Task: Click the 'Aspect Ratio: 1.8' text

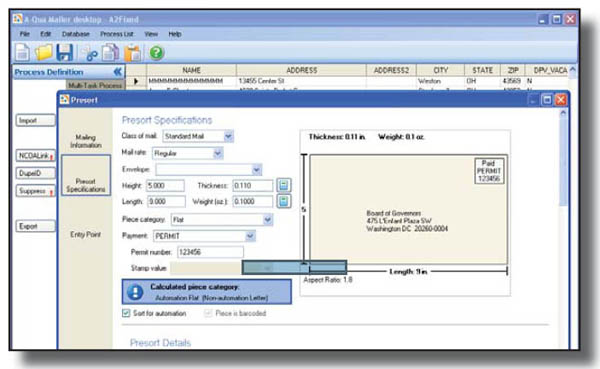Action: pyautogui.click(x=328, y=280)
